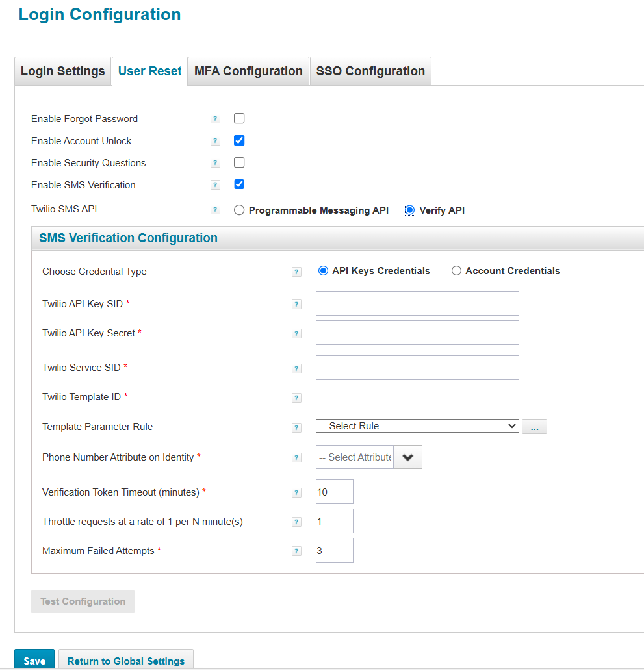The width and height of the screenshot is (644, 671).
Task: Open help for Twilio Service SID
Action: (x=296, y=368)
